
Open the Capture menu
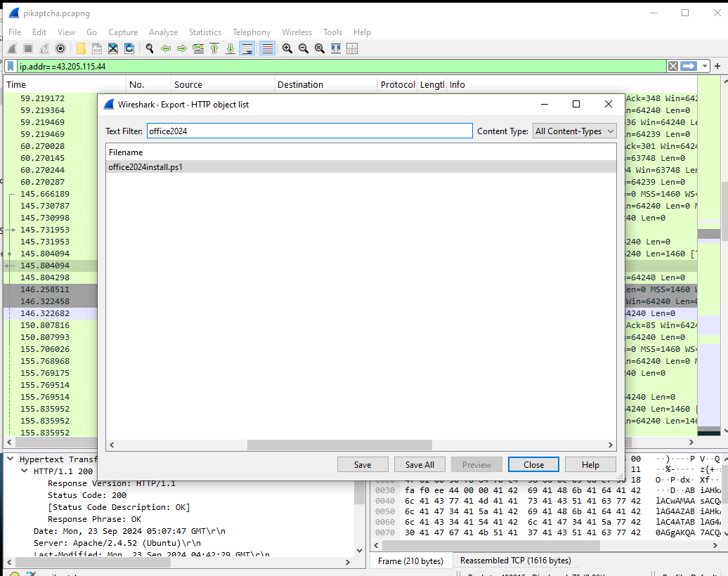123,32
